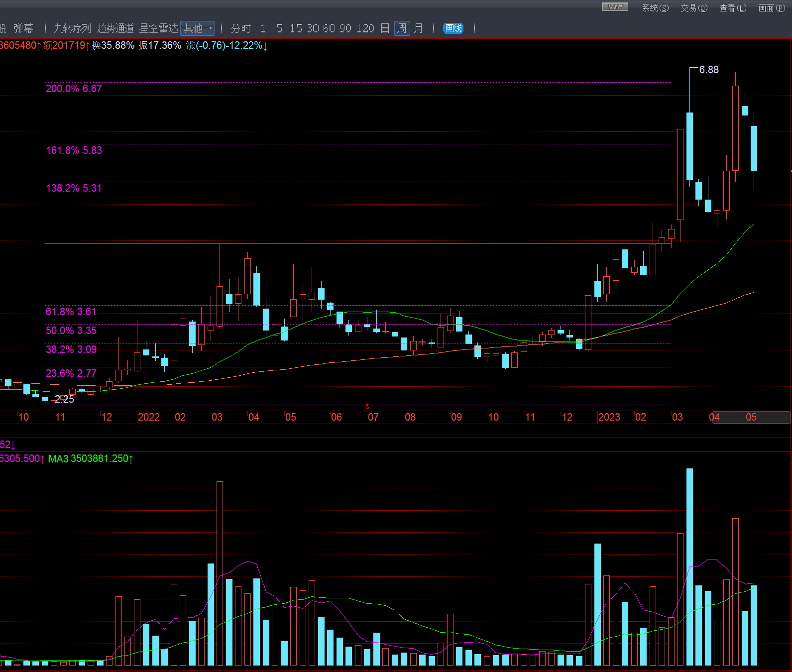This screenshot has width=792, height=672.
Task: Select the 趋势通道 indicator
Action: (115, 28)
